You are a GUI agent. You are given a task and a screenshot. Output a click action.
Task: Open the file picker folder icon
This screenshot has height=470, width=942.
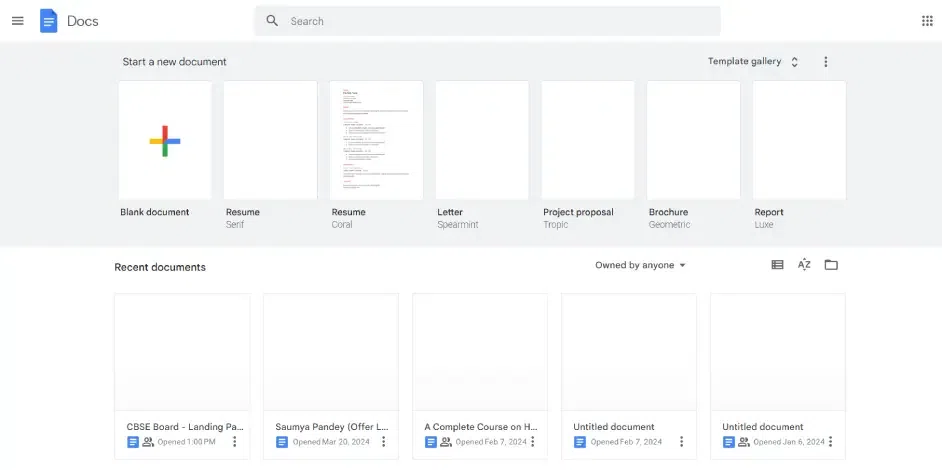831,265
